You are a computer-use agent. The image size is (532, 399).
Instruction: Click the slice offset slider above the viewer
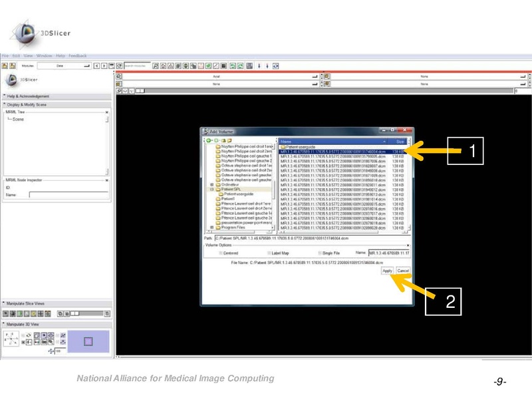point(325,91)
